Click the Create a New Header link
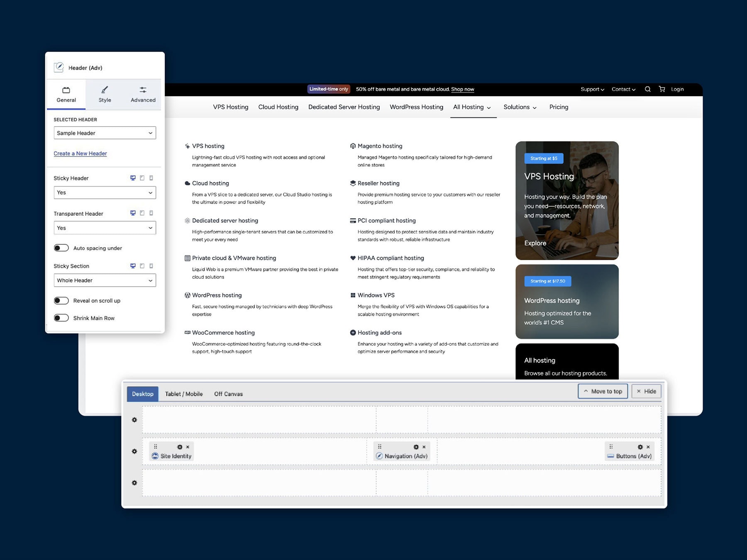The height and width of the screenshot is (560, 747). 80,153
